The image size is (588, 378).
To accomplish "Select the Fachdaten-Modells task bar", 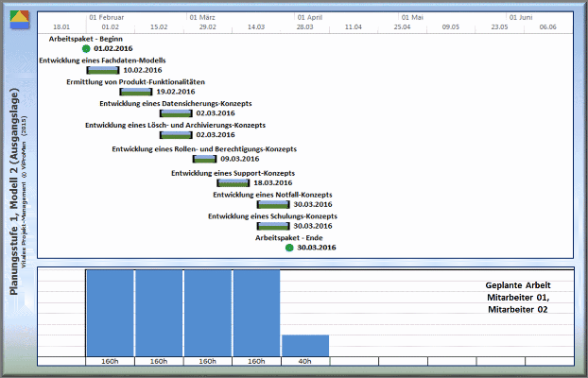I will pos(103,70).
